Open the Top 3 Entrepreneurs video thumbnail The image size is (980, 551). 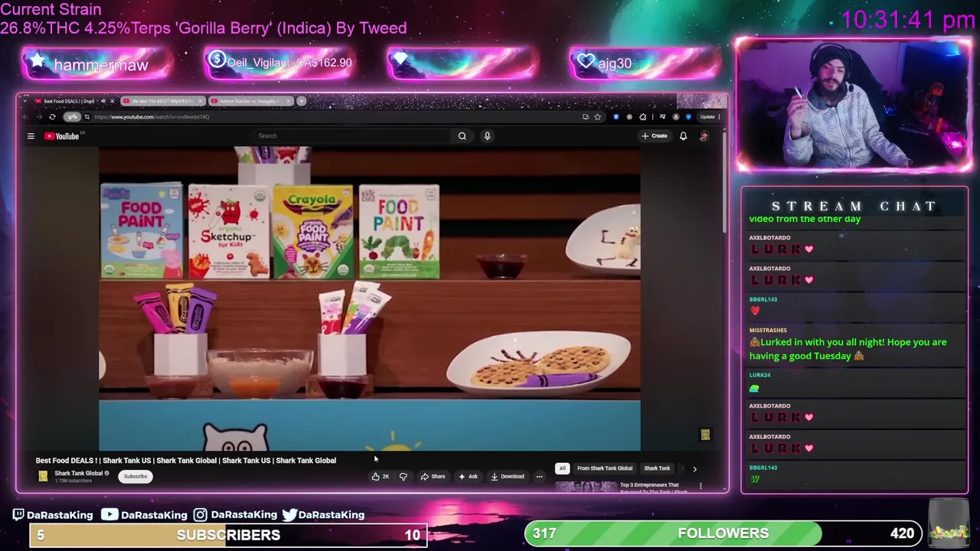pyautogui.click(x=586, y=487)
